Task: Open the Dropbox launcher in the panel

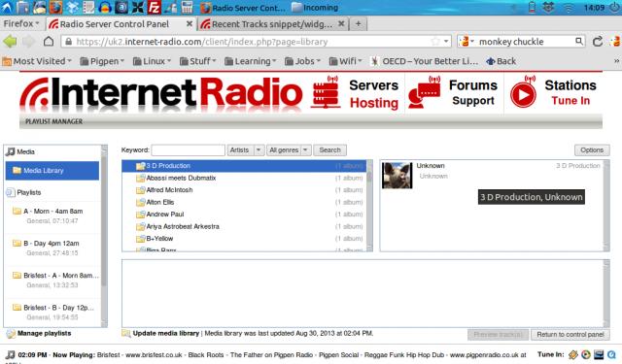Action: (72, 7)
